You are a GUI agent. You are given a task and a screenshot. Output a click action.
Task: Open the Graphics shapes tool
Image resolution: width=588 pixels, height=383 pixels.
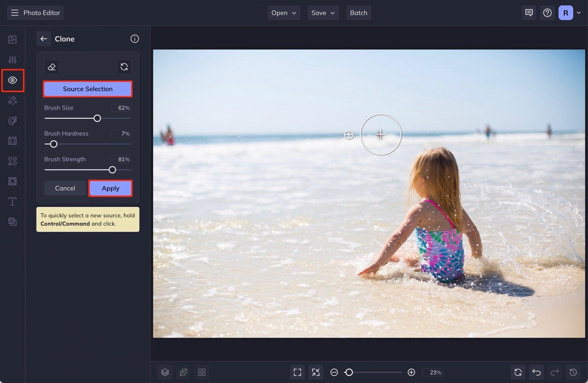point(12,161)
